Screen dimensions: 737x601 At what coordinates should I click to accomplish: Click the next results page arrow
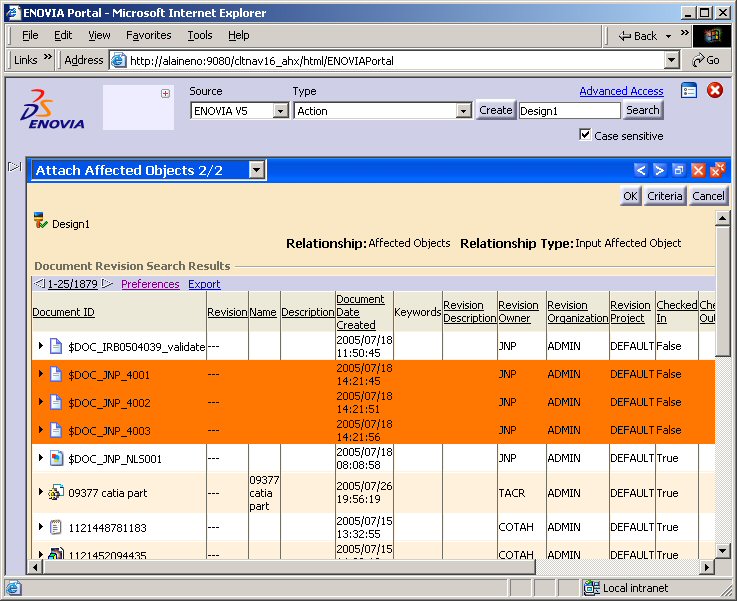point(107,283)
